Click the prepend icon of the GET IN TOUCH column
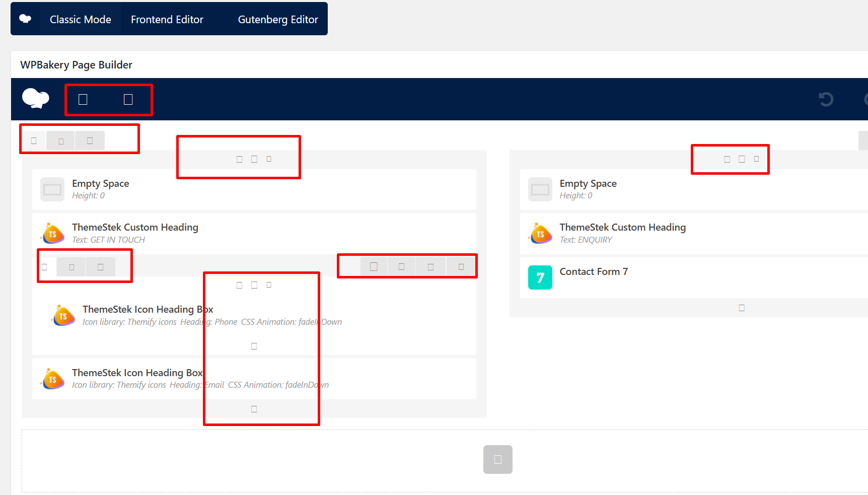868x495 pixels. (x=240, y=159)
